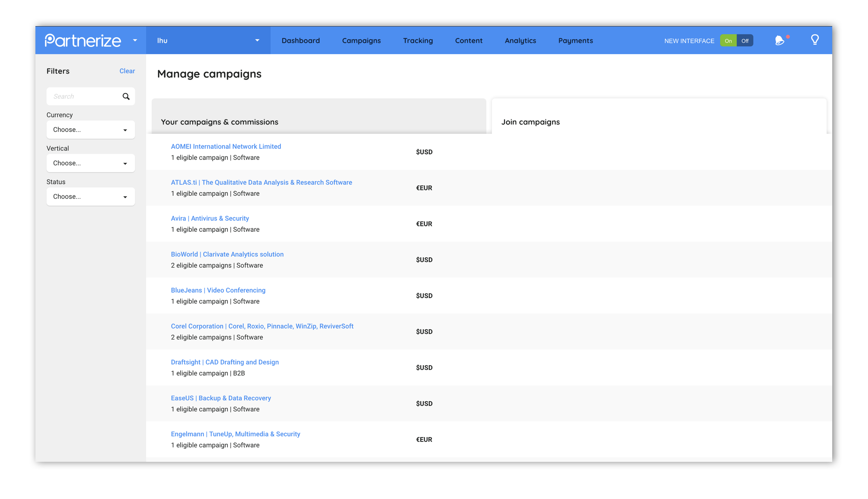Click '1 eligible campaign | B2B' text
The image size is (868, 499).
pyautogui.click(x=208, y=373)
